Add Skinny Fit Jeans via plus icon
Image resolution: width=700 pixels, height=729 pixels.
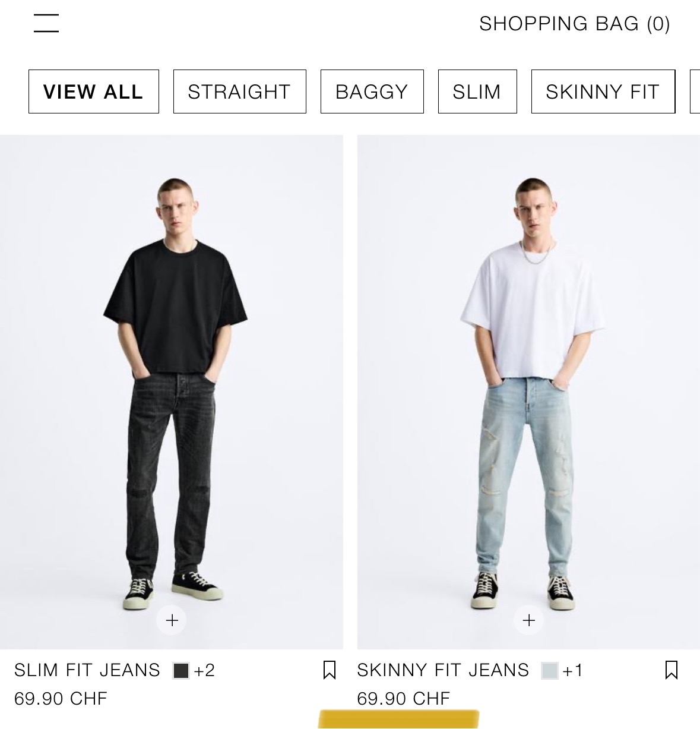pos(528,620)
